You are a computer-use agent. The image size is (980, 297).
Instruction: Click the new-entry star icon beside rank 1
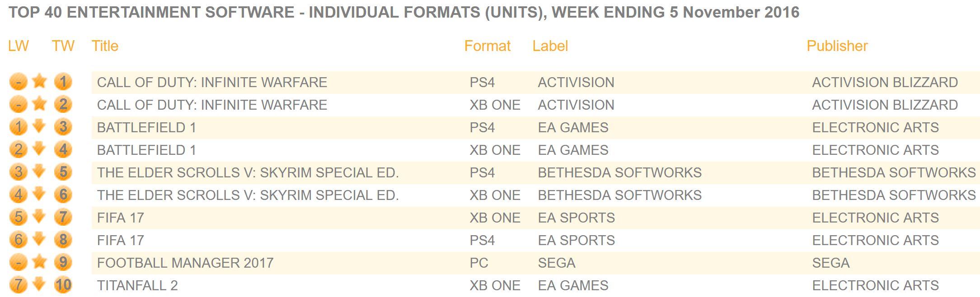[40, 81]
